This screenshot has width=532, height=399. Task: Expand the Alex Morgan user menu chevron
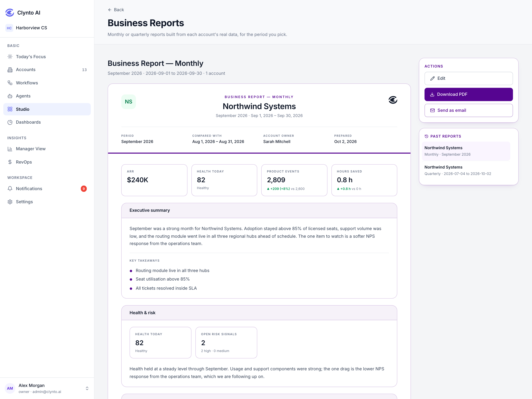coord(87,388)
